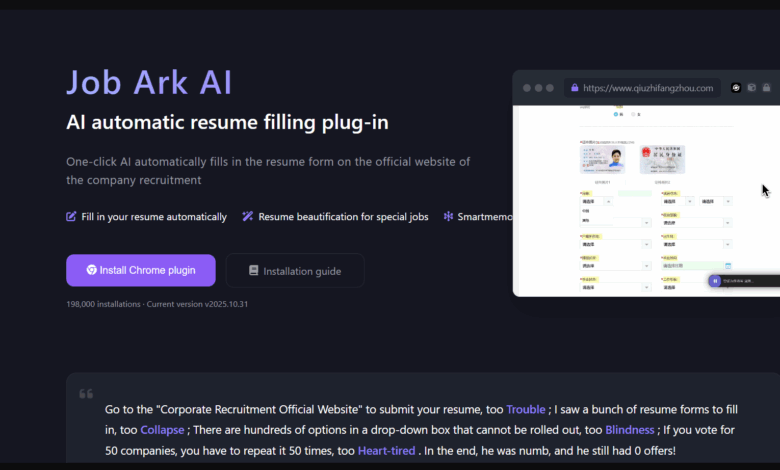This screenshot has height=470, width=780.
Task: Click the cube extension icon in demo browser
Action: (752, 88)
